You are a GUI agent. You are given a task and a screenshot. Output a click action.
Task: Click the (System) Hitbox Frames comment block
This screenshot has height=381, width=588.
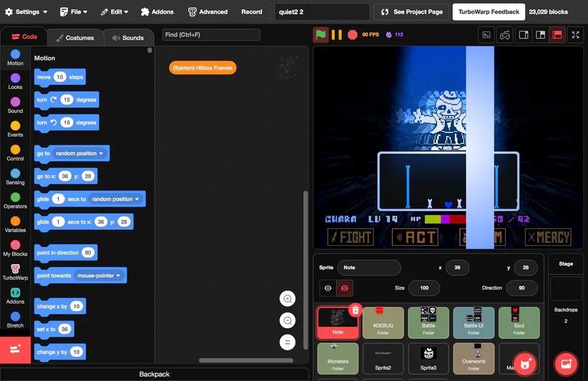click(x=203, y=68)
